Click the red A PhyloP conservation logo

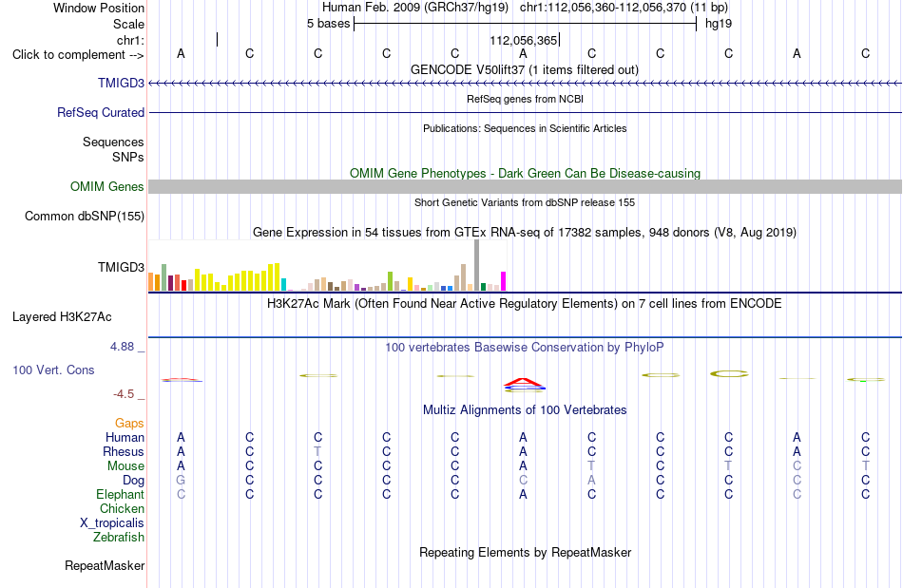pos(524,382)
